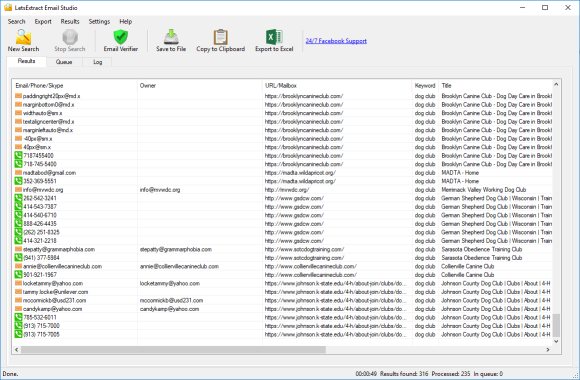Screen dimensions: 580x380
Task: Open the 24/7 Facebook Support link
Action: (x=336, y=41)
